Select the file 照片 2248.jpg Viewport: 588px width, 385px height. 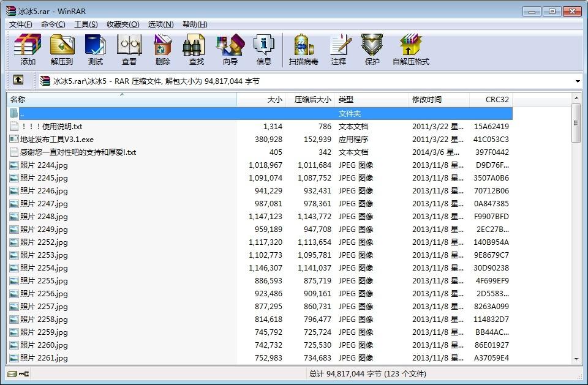click(x=43, y=217)
